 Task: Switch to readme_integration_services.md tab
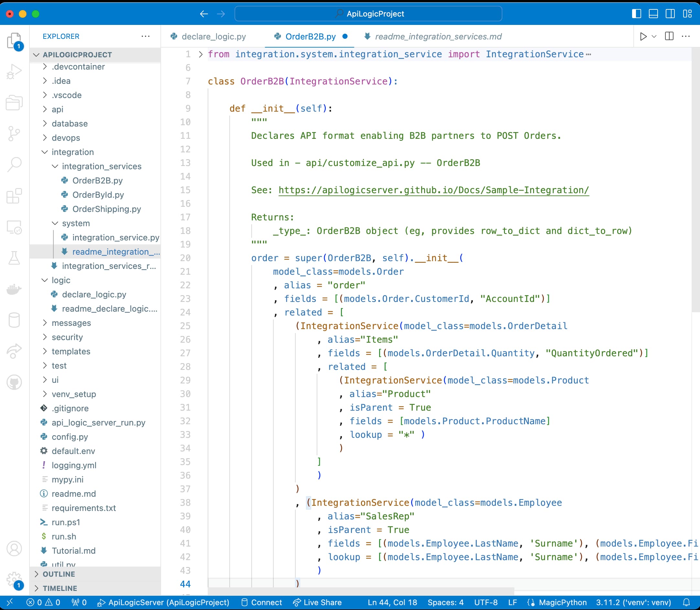click(x=438, y=37)
